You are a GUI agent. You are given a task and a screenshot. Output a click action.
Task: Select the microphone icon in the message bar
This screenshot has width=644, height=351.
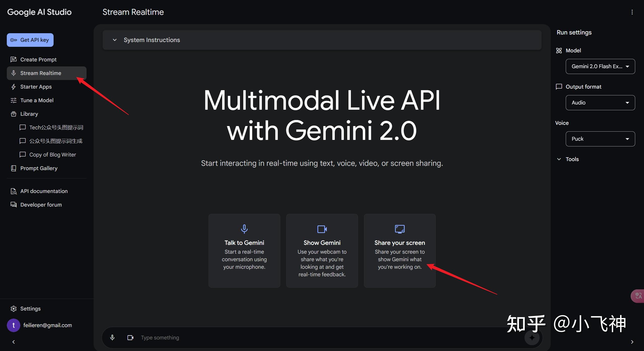[112, 337]
